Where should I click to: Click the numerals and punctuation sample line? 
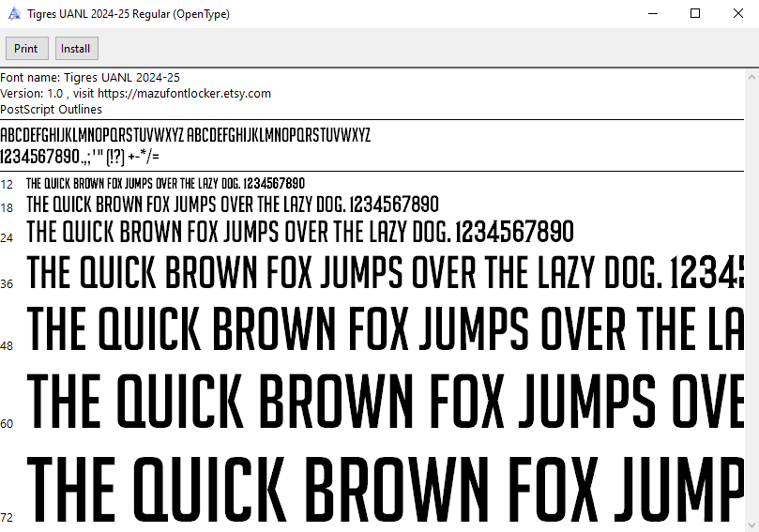80,155
